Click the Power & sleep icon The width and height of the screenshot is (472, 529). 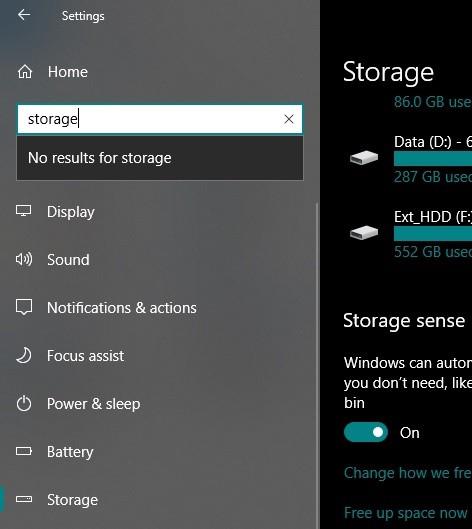coord(24,403)
